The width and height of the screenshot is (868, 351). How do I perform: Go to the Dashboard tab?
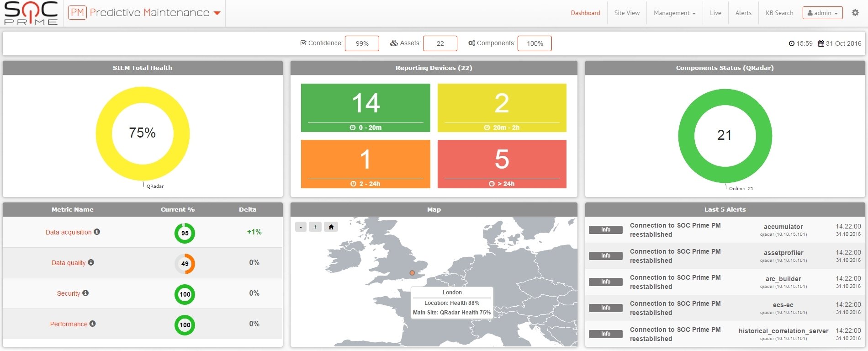[x=585, y=13]
